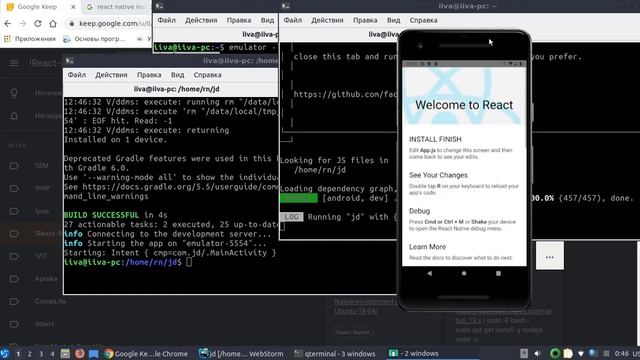Click Welcome to React heading in emulator
Viewport: 640px width, 360px height.
point(464,105)
